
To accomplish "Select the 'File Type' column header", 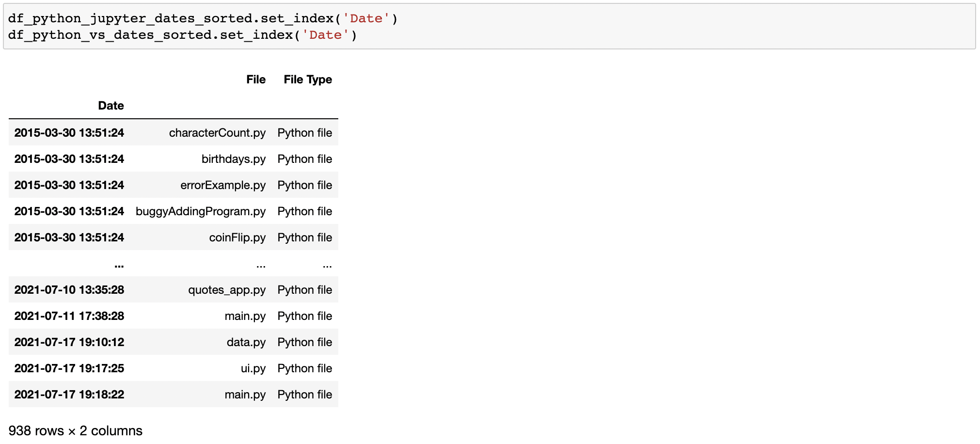I will (x=308, y=79).
